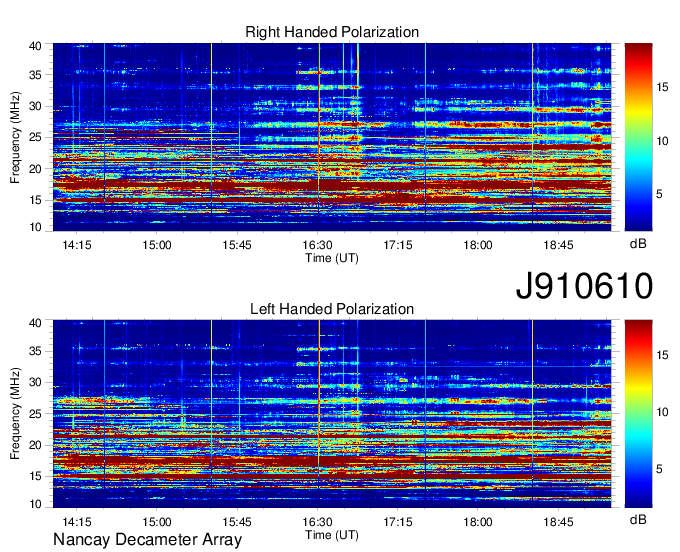
Task: Click the 'Nancay Decameter Array' caption
Action: click(147, 540)
